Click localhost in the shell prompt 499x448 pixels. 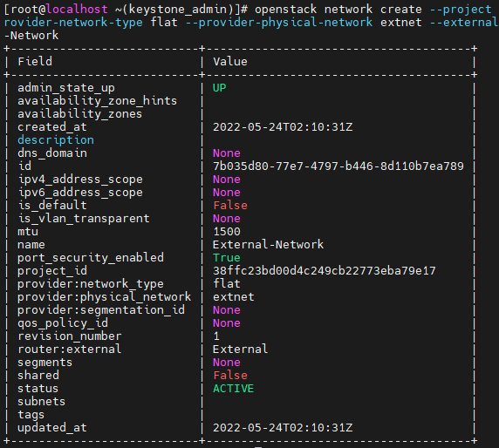(x=77, y=10)
